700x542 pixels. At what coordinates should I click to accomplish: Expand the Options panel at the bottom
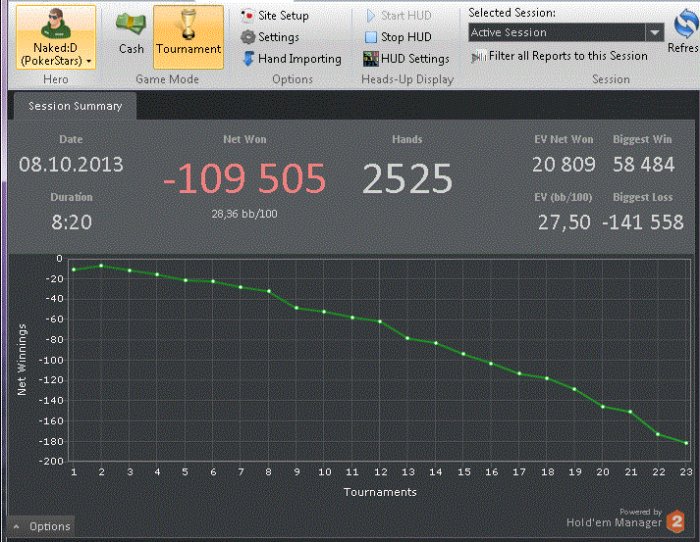[x=42, y=527]
